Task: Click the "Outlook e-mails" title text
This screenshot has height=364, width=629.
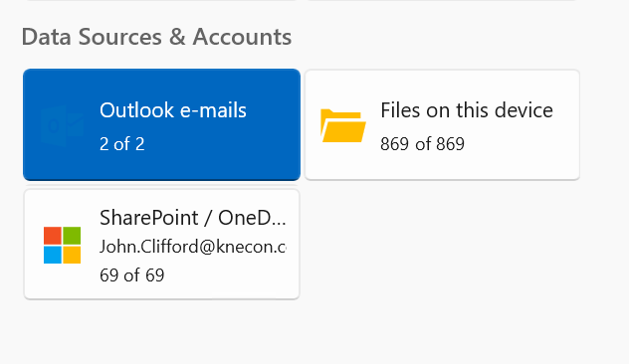Action: click(173, 110)
